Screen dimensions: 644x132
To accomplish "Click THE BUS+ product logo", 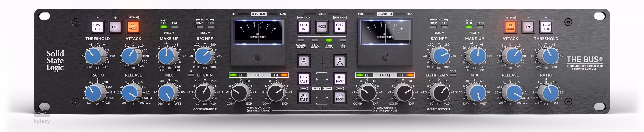I will coord(585,60).
